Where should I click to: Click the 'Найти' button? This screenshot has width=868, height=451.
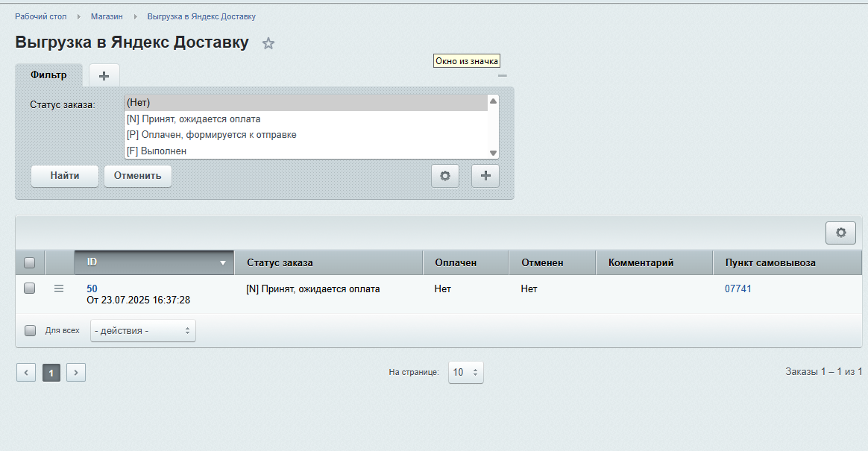(x=65, y=176)
